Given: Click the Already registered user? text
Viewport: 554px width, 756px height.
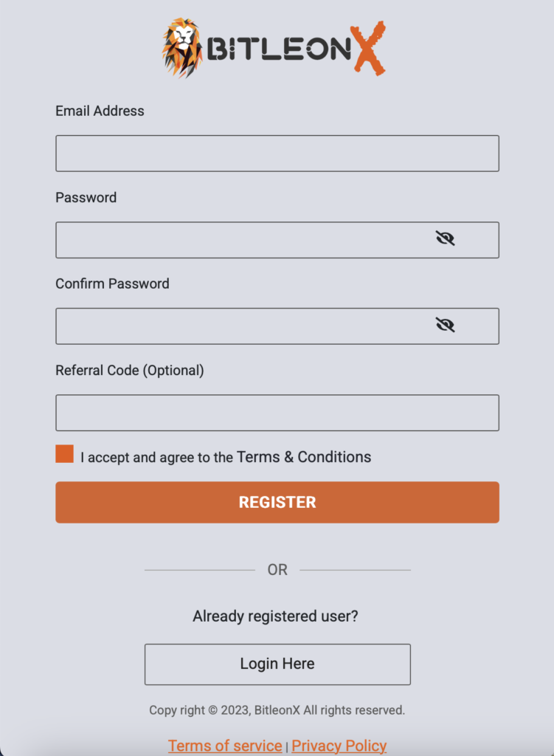Looking at the screenshot, I should pyautogui.click(x=276, y=616).
